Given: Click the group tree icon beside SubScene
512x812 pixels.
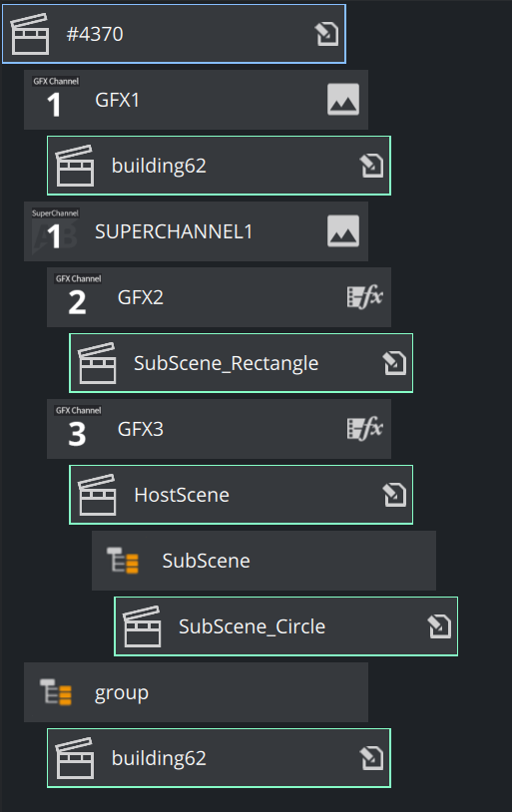Looking at the screenshot, I should click(x=123, y=561).
